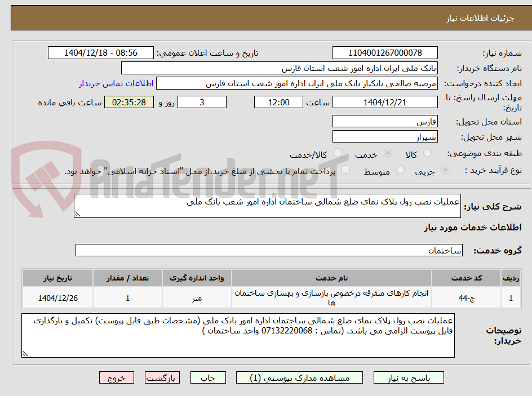Click the جزئیات اطلاعات نیاز header title
This screenshot has width=532, height=396.
[x=480, y=18]
